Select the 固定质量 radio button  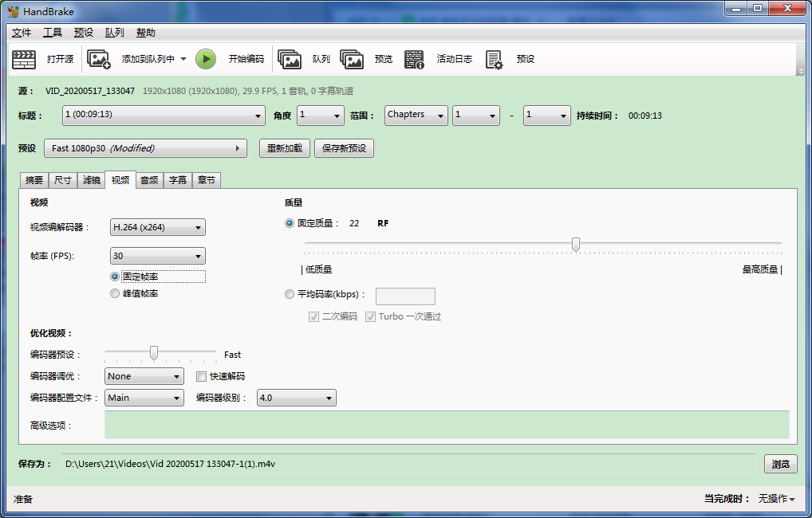(290, 223)
